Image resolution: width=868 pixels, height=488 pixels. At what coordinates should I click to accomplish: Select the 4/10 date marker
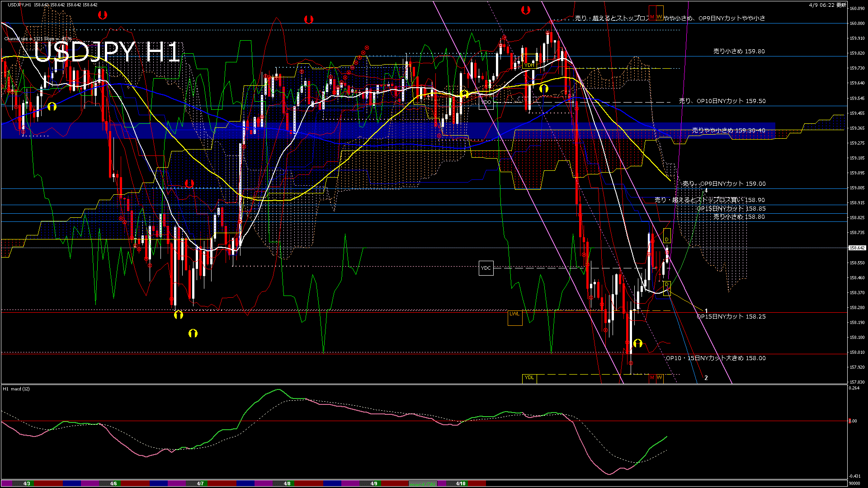pos(461,483)
